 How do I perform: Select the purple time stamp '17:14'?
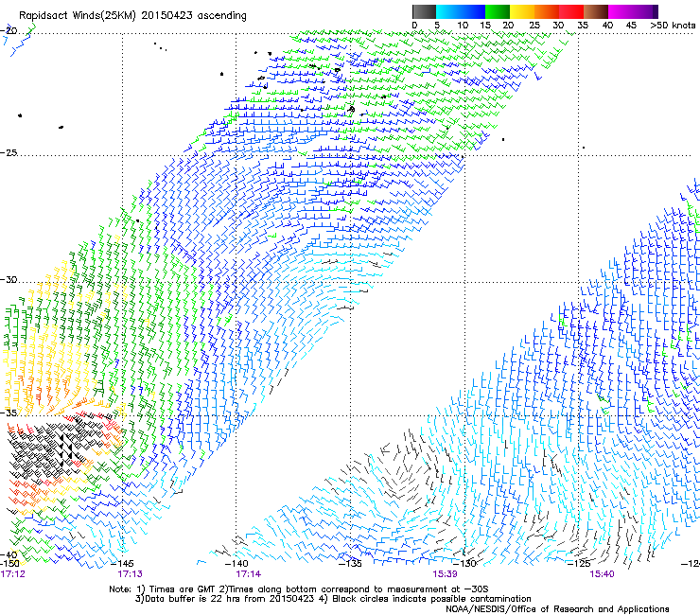tap(249, 574)
